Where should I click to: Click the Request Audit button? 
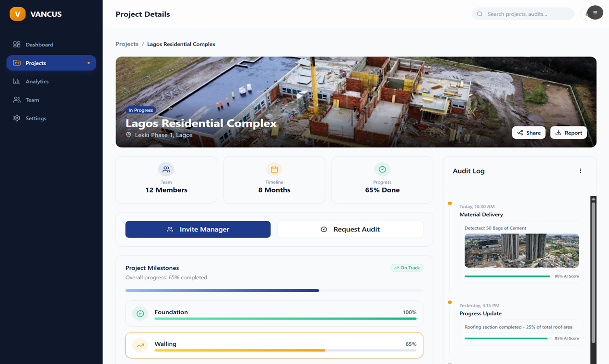(350, 229)
